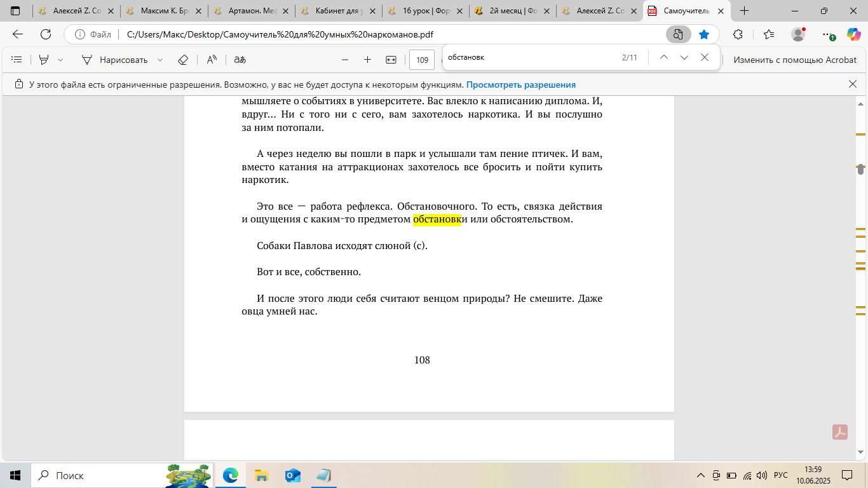Open the table of contents sidebar
Image resolution: width=868 pixels, height=488 pixels.
17,60
